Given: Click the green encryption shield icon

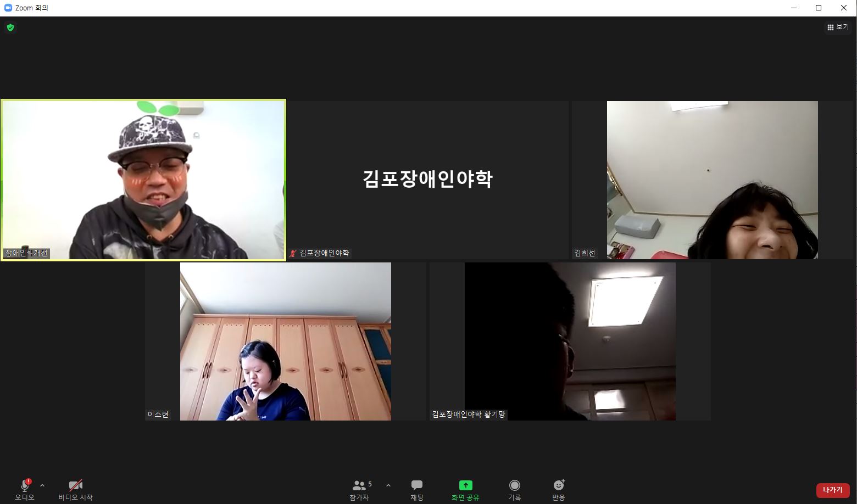Looking at the screenshot, I should 10,27.
